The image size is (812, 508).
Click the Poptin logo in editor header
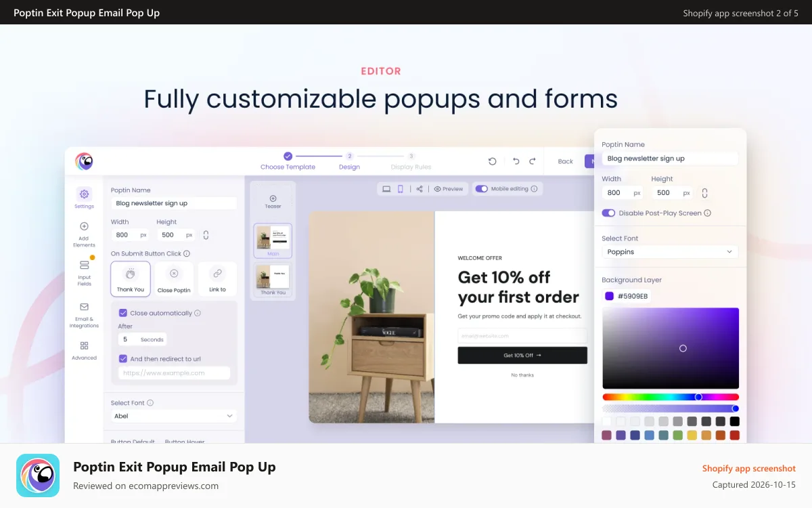84,161
